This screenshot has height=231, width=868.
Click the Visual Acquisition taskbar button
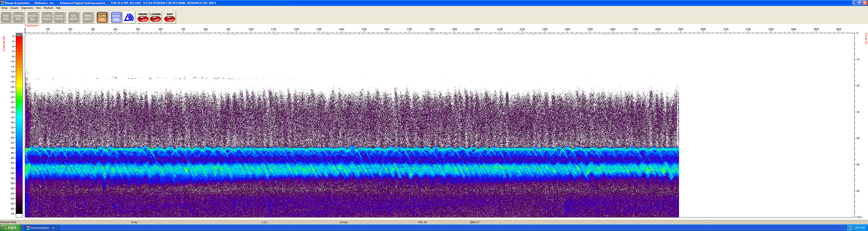[42, 228]
